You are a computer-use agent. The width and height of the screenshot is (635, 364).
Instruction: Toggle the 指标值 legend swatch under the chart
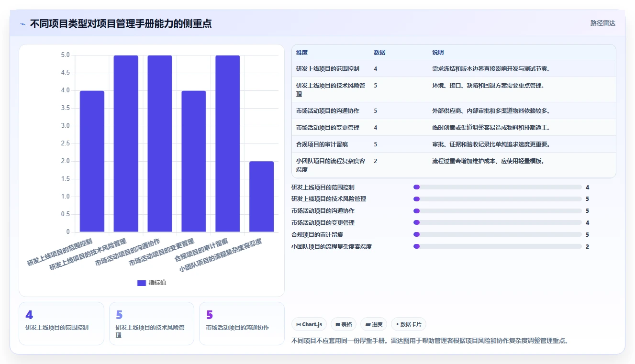(x=141, y=283)
